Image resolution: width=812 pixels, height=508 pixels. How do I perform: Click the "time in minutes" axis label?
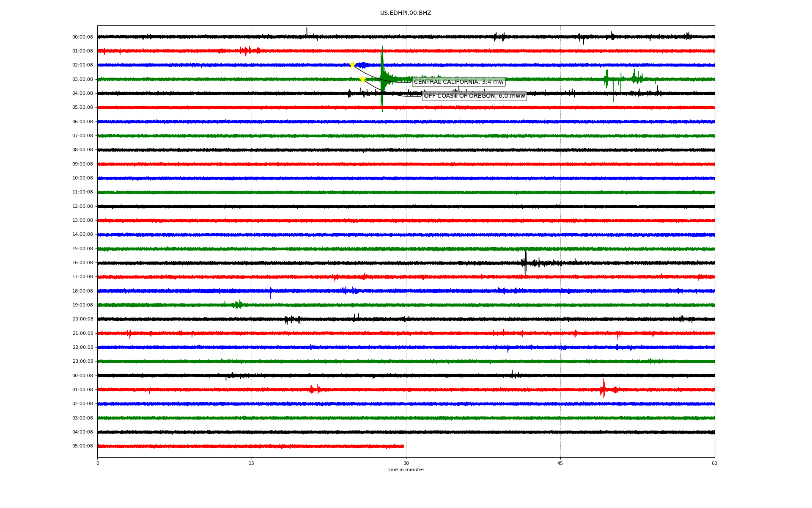tap(406, 470)
